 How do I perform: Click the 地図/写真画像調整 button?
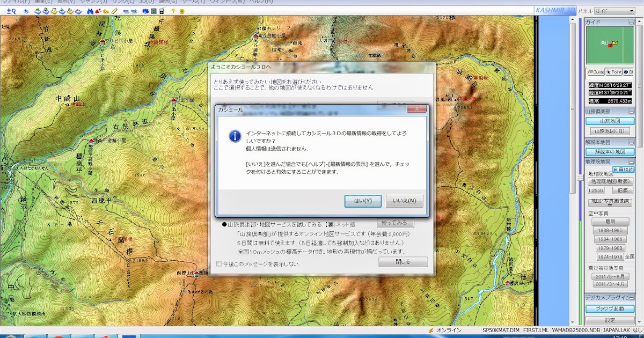click(610, 202)
